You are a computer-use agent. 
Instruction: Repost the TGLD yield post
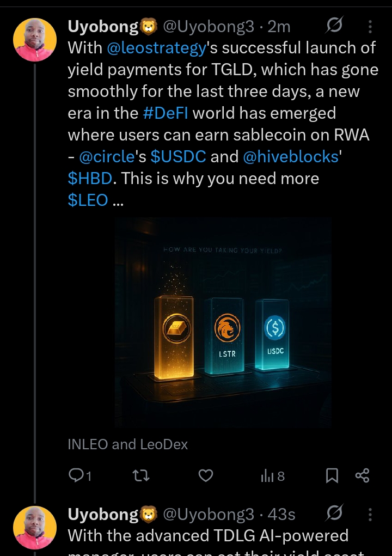(x=141, y=476)
